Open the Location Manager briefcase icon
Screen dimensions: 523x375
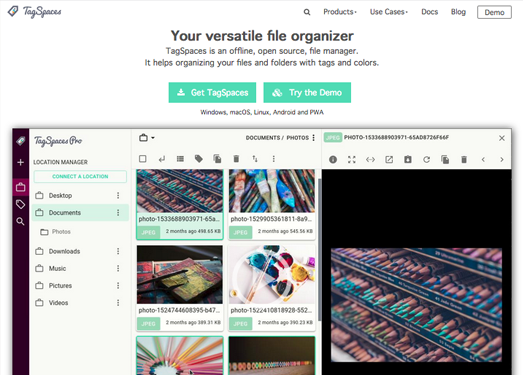pos(20,187)
